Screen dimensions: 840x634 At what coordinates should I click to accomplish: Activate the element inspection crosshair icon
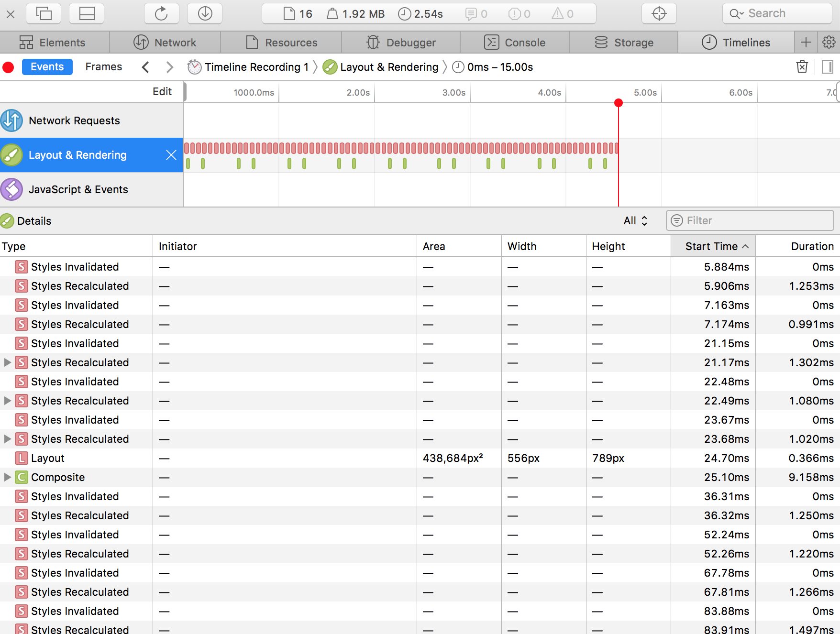(659, 13)
